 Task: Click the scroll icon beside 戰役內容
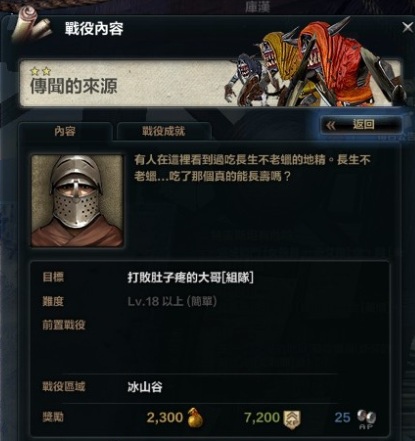coord(32,26)
